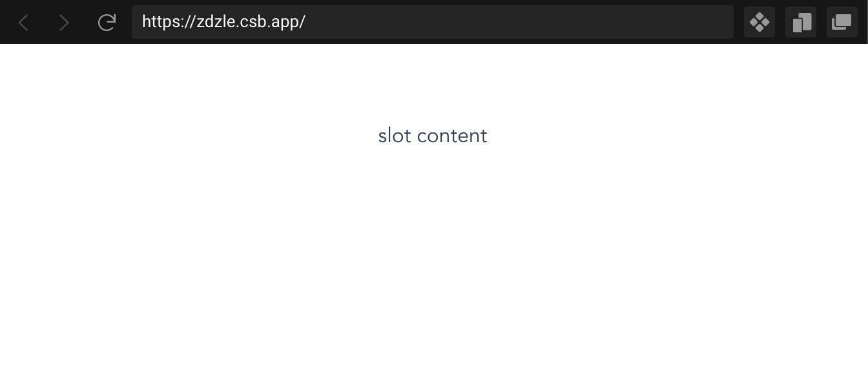
Task: Select the https://zdzle.csb.app/ URL text
Action: pyautogui.click(x=223, y=22)
